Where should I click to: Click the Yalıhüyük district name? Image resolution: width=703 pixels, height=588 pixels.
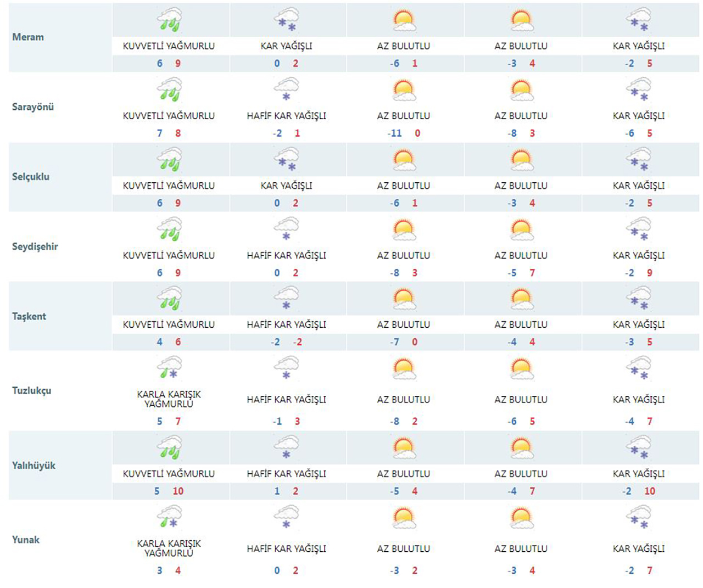click(34, 466)
